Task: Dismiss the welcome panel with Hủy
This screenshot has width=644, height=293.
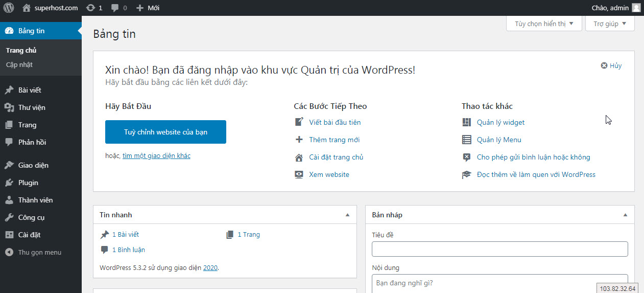Action: [611, 65]
